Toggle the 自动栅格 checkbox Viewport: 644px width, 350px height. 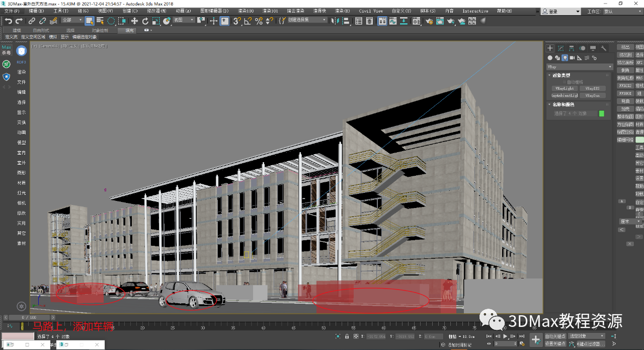pyautogui.click(x=565, y=82)
